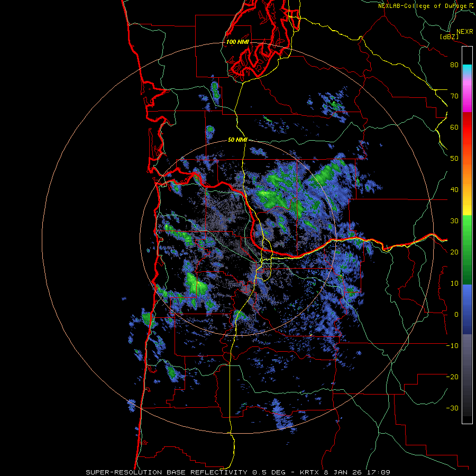This screenshot has width=476, height=476.
Task: Click the '0.5 DEG' elevation angle text
Action: coord(269,472)
